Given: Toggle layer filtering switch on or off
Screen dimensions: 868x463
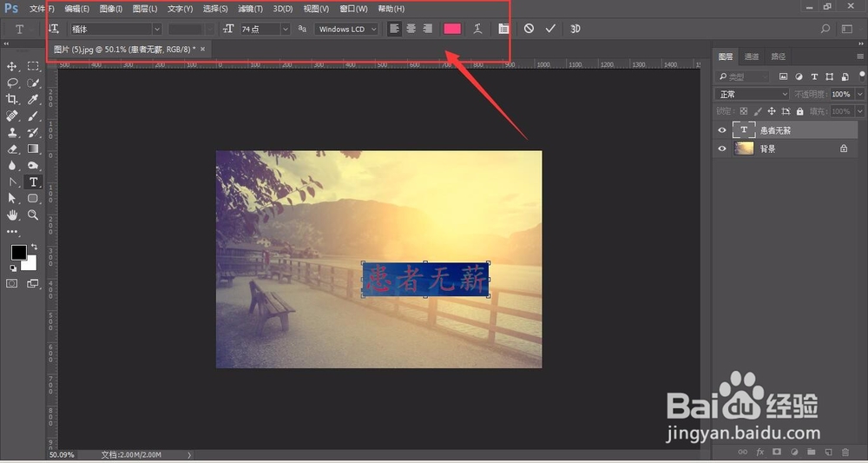Looking at the screenshot, I should (862, 76).
